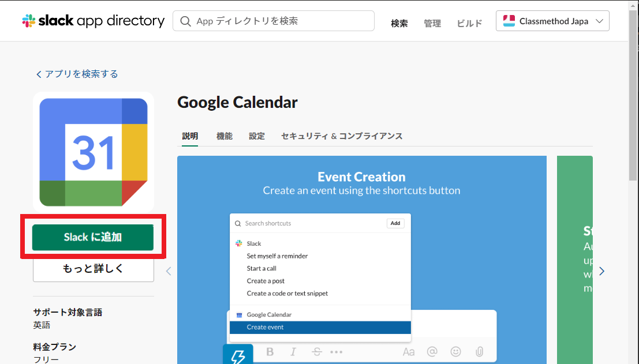This screenshot has width=639, height=364.
Task: Click the Slack に追加 button
Action: (x=93, y=237)
